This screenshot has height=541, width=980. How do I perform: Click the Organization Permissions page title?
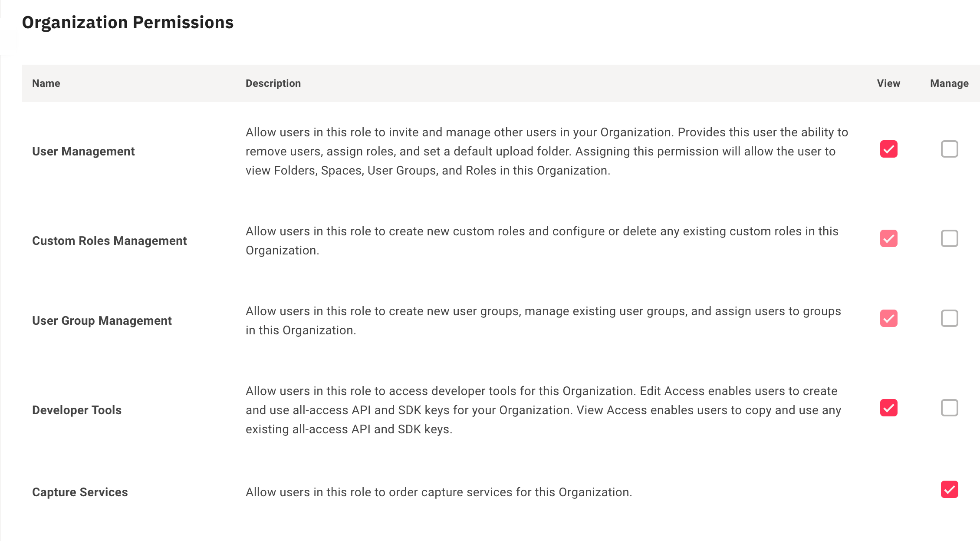128,22
